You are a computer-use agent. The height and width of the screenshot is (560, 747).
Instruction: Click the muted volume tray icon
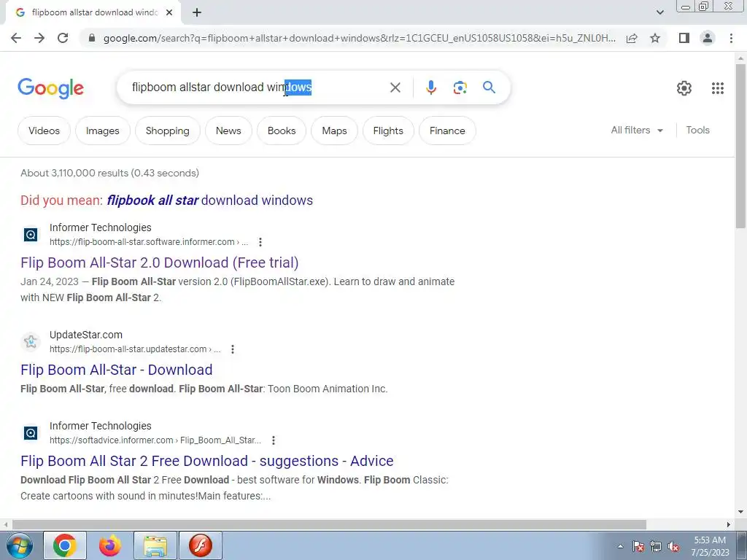pyautogui.click(x=673, y=546)
